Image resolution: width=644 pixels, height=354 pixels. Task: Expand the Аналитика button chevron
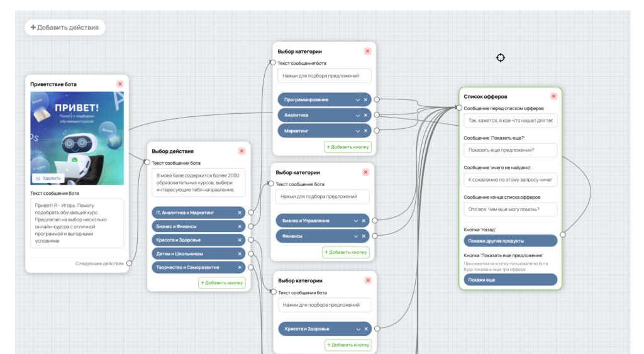(x=357, y=116)
